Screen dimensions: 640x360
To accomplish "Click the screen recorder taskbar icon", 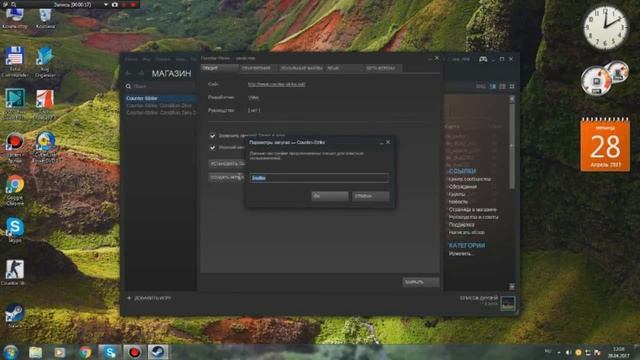I will (134, 352).
